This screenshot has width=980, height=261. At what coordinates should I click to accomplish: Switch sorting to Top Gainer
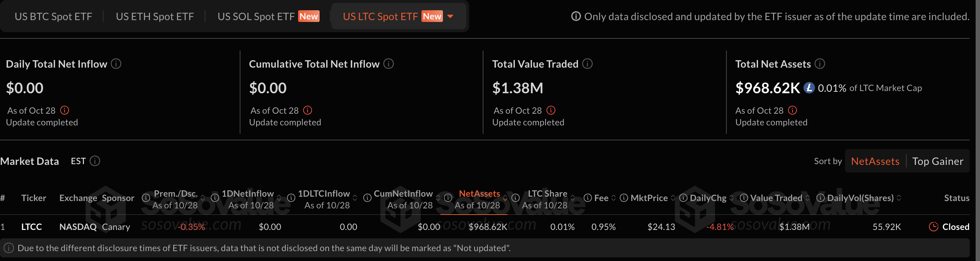[937, 161]
